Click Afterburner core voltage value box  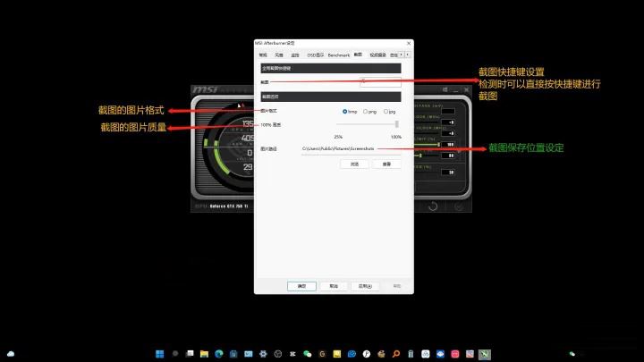click(448, 111)
